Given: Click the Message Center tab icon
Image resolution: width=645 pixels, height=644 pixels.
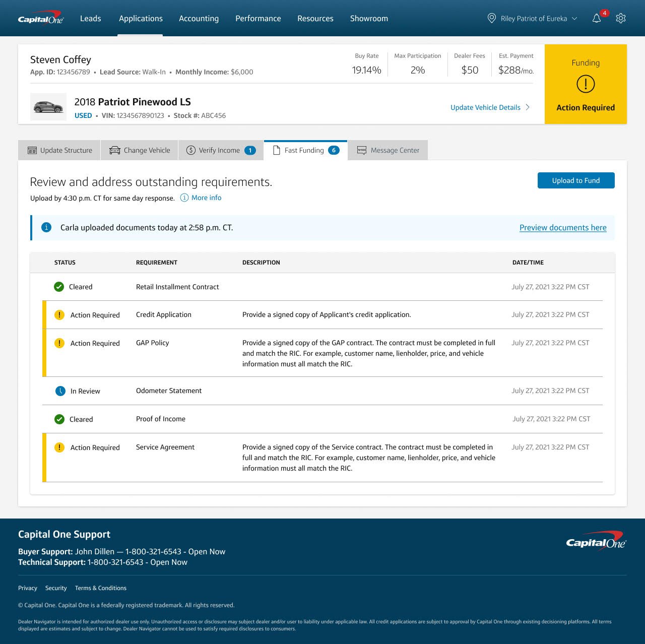Looking at the screenshot, I should tap(362, 150).
